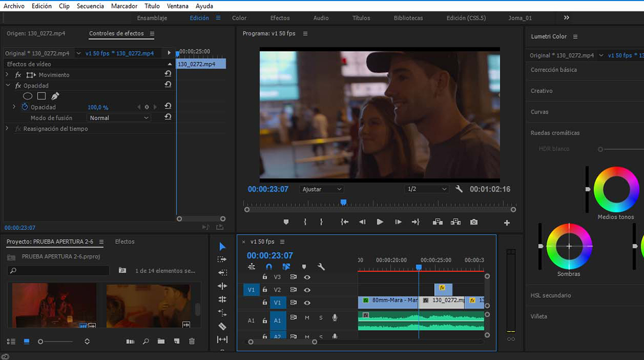The height and width of the screenshot is (360, 644).
Task: Pick the pen mask tool under Opacidad
Action: 55,96
